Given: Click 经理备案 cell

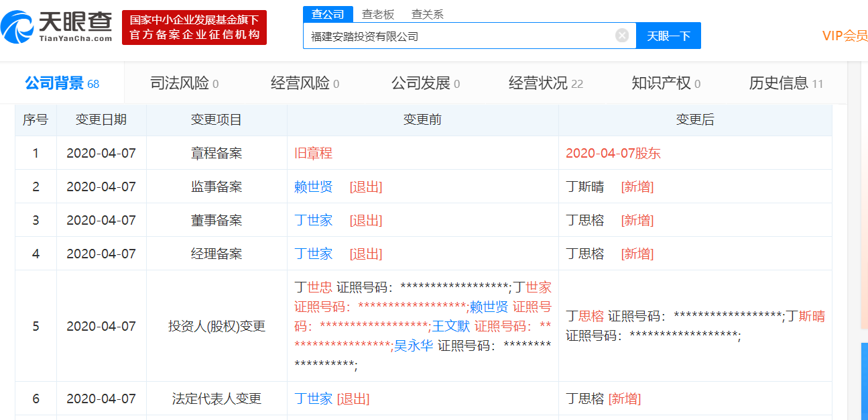Looking at the screenshot, I should click(216, 254).
